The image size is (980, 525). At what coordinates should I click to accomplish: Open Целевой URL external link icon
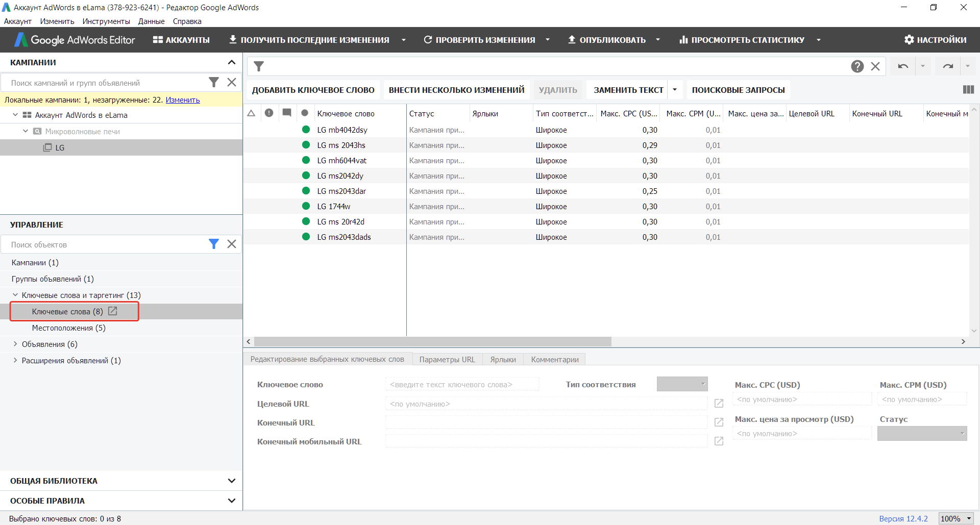click(719, 404)
